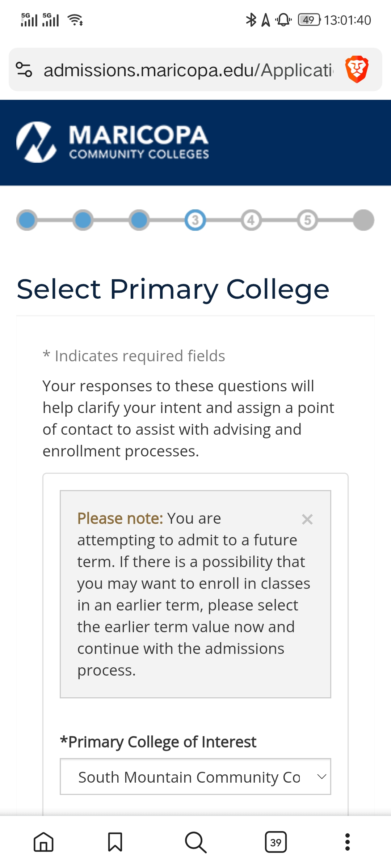Tap the browser home icon
The height and width of the screenshot is (868, 391).
(43, 842)
